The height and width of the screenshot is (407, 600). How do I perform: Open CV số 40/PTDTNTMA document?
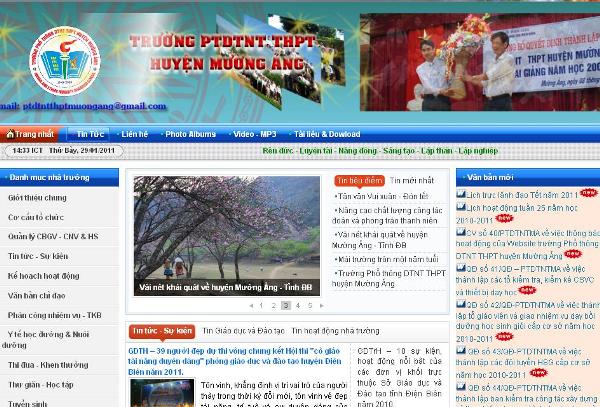click(x=527, y=244)
